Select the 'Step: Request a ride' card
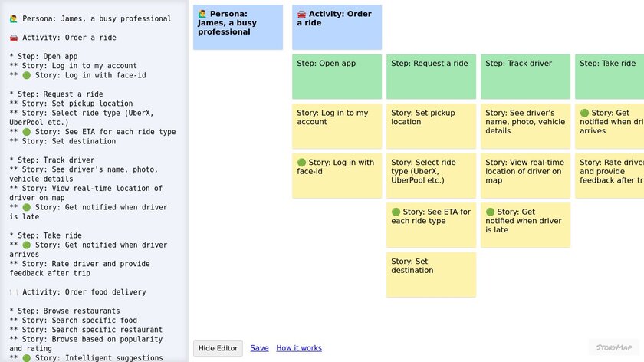Viewport: 644px width, 362px height. coord(431,77)
